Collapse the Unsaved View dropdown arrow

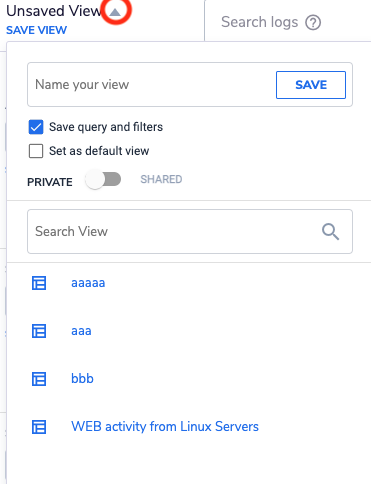coord(115,12)
